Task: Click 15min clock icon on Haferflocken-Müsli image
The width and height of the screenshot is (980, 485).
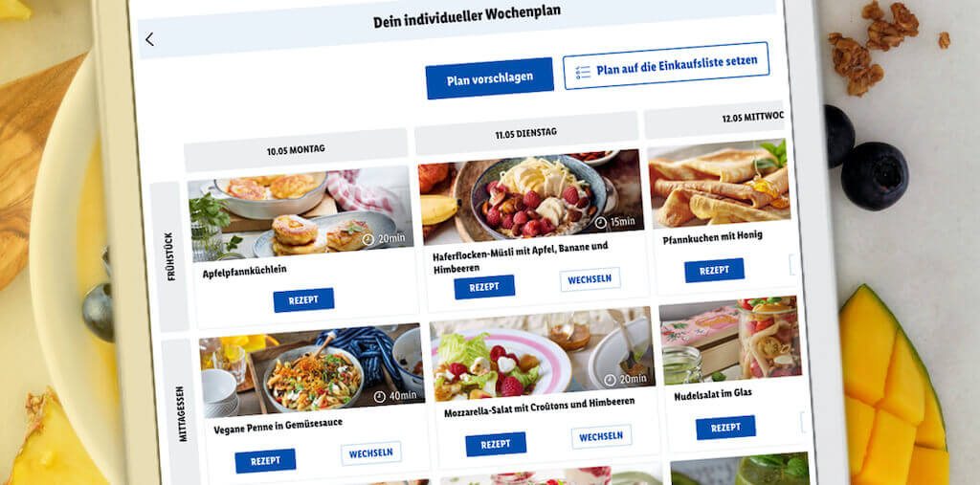Action: click(601, 223)
